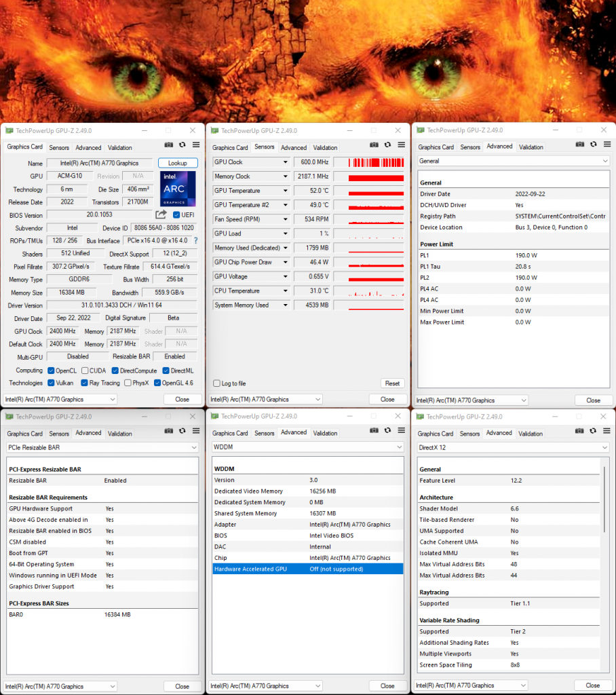
Task: Click camera icon in the Sensors window
Action: click(374, 145)
